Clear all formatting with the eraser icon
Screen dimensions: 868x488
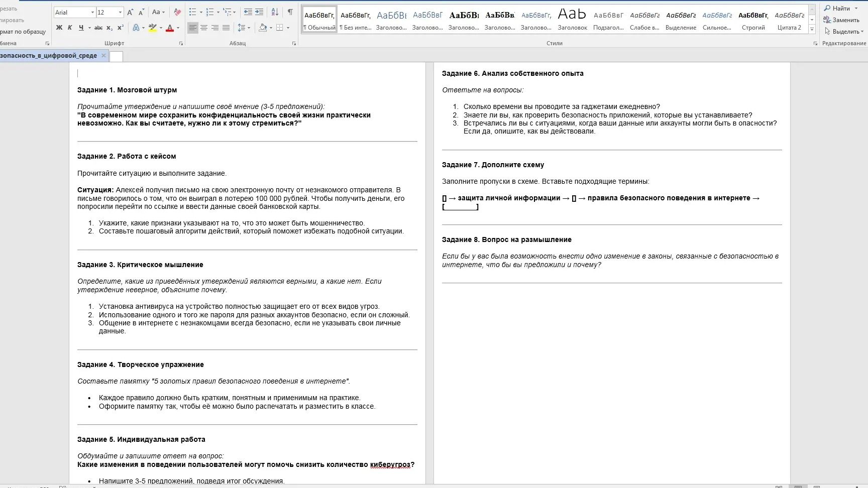(177, 12)
